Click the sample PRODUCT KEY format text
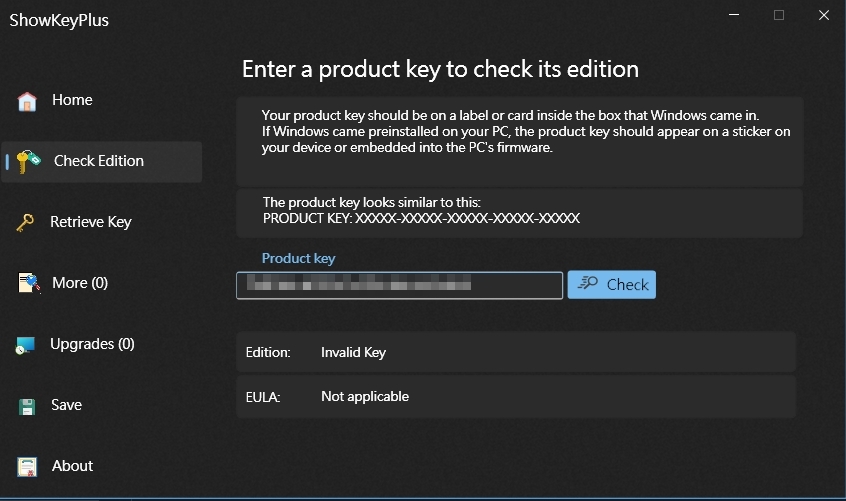 (421, 218)
